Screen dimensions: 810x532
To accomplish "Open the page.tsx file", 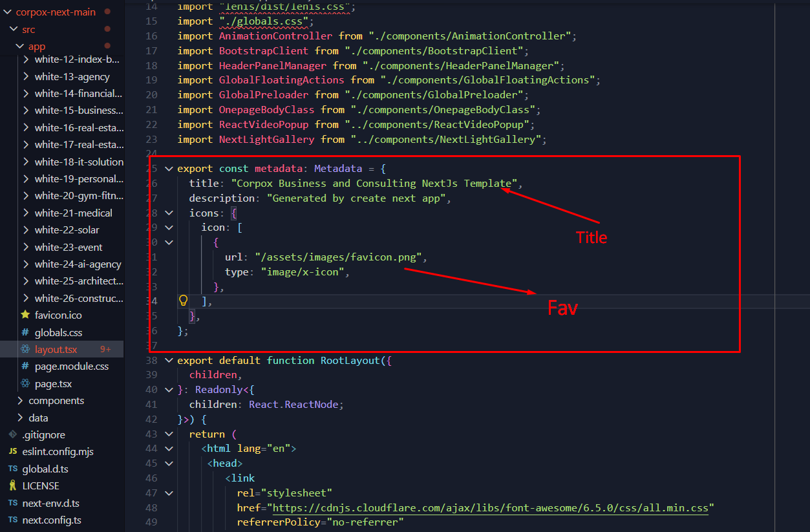I will tap(53, 383).
